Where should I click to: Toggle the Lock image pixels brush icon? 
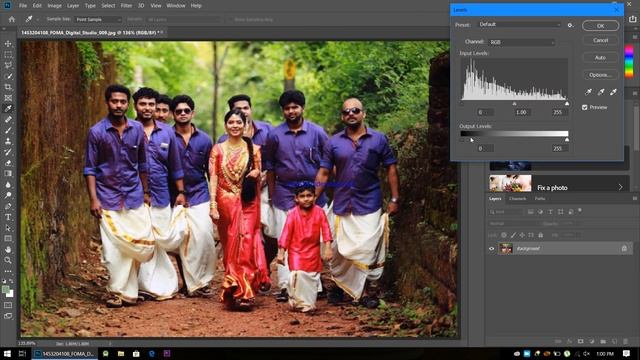tap(513, 235)
